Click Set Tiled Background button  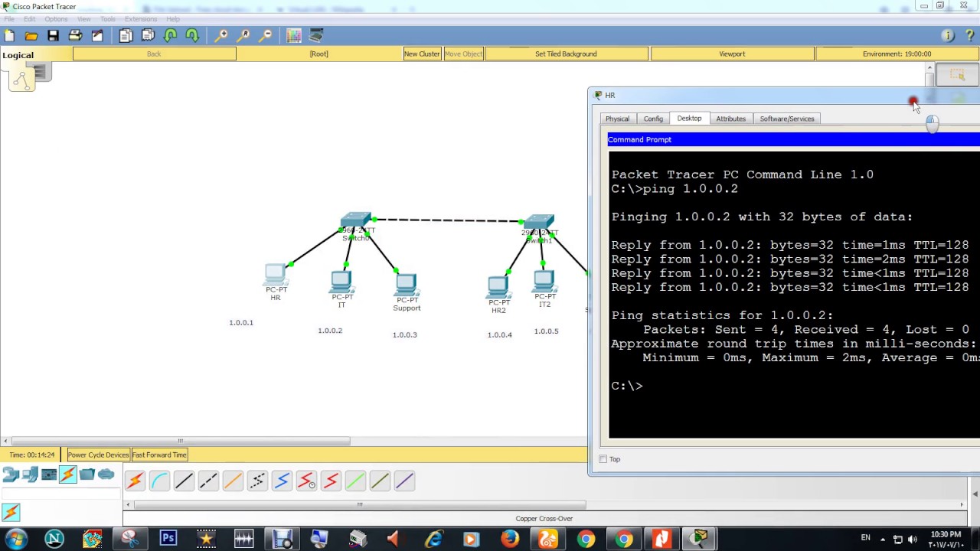click(566, 54)
